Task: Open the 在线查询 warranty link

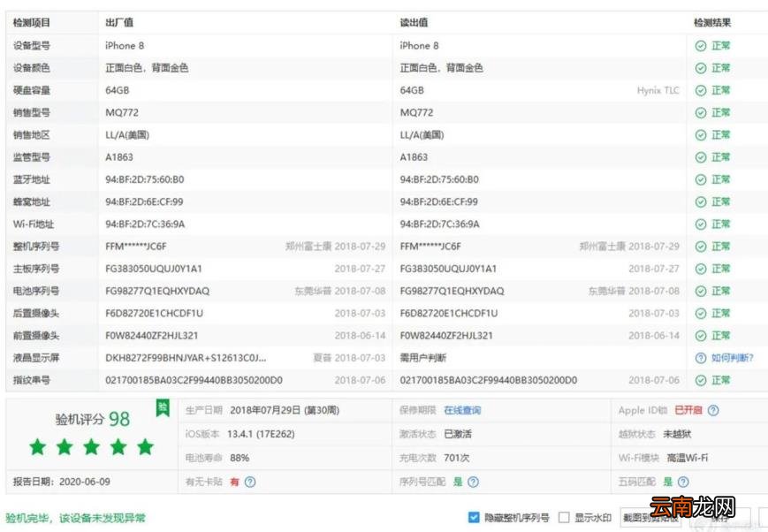Action: click(462, 411)
